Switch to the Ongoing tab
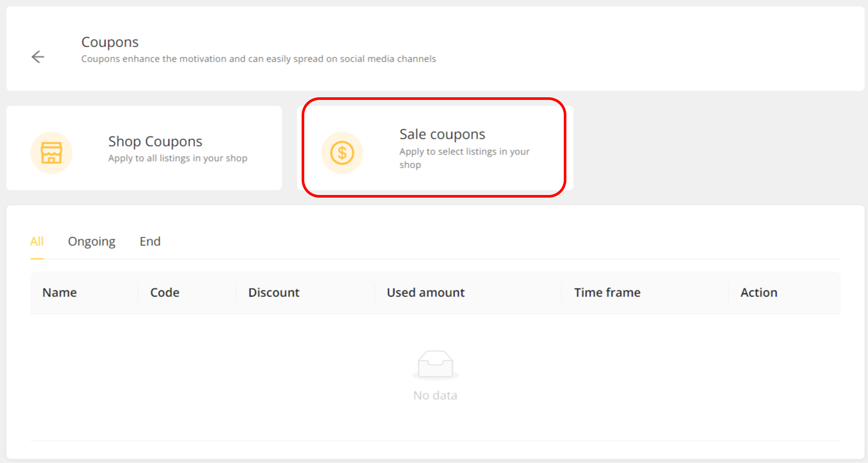The image size is (868, 463). point(92,241)
